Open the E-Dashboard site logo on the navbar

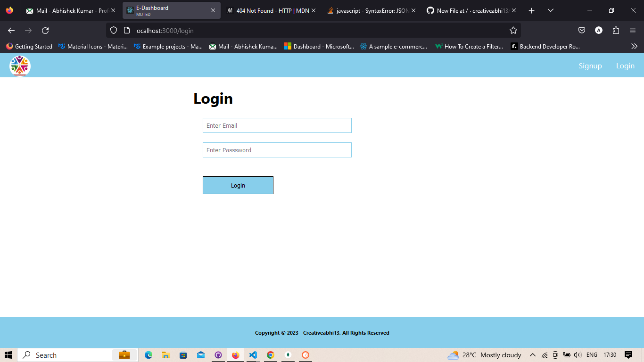pos(19,66)
